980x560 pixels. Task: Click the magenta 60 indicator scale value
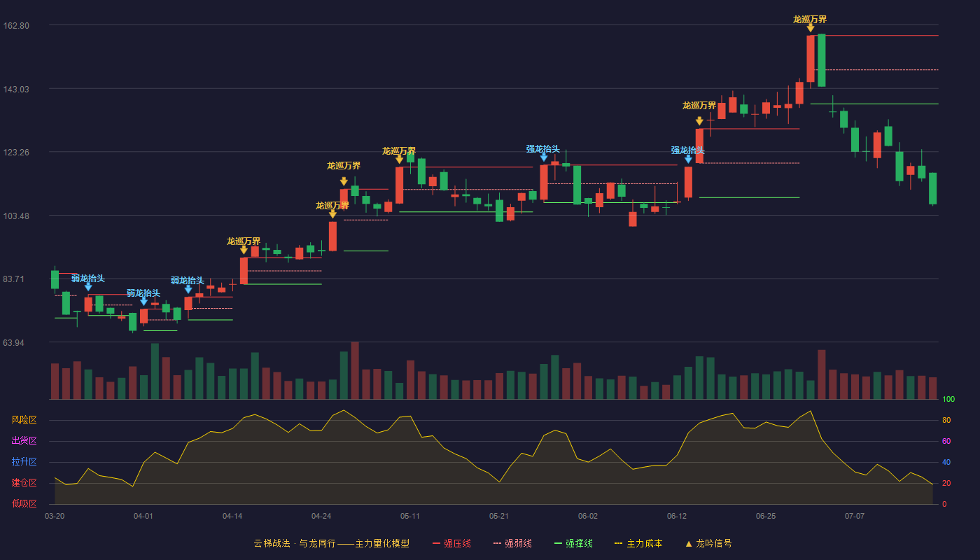coord(946,441)
